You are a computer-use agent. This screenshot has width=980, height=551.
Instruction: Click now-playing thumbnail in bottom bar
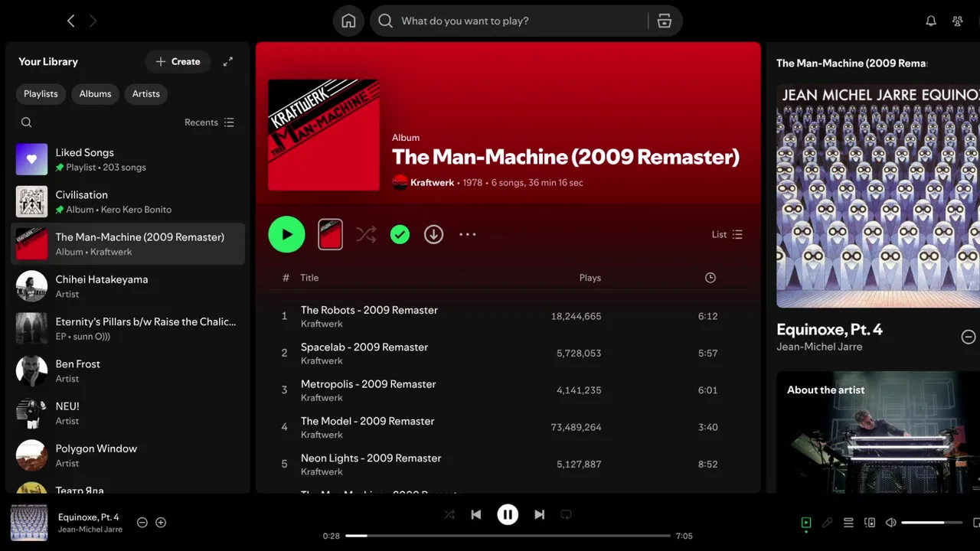[29, 523]
